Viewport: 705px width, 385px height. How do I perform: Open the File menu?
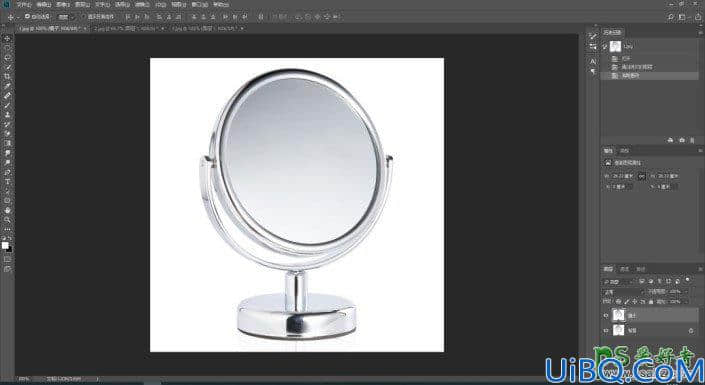click(24, 4)
